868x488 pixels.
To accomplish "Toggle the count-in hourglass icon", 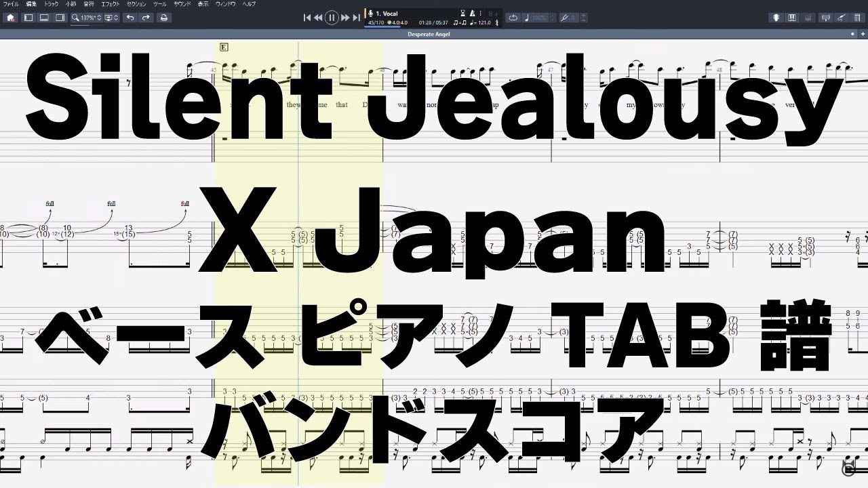I will pos(462,13).
